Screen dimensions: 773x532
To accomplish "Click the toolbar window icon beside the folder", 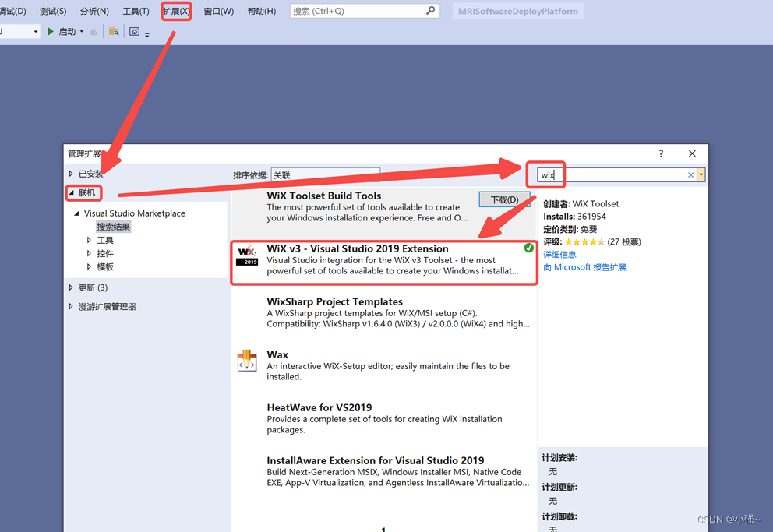I will tap(134, 31).
